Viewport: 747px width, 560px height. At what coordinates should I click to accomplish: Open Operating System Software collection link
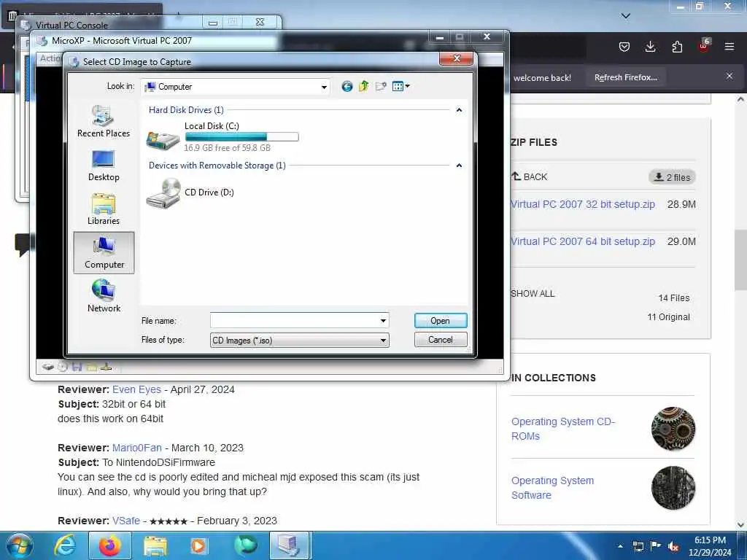click(553, 488)
